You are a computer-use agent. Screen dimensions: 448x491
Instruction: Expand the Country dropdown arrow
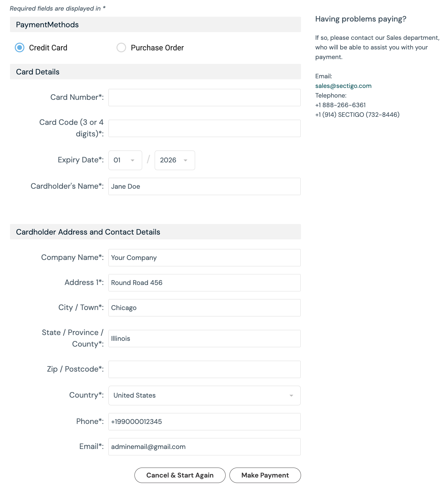pyautogui.click(x=291, y=395)
